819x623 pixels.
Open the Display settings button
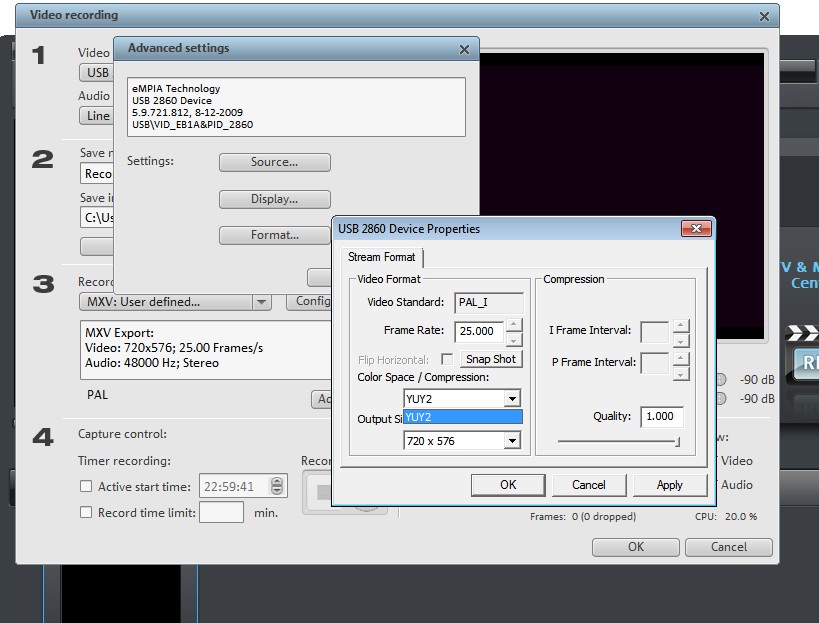(x=274, y=199)
